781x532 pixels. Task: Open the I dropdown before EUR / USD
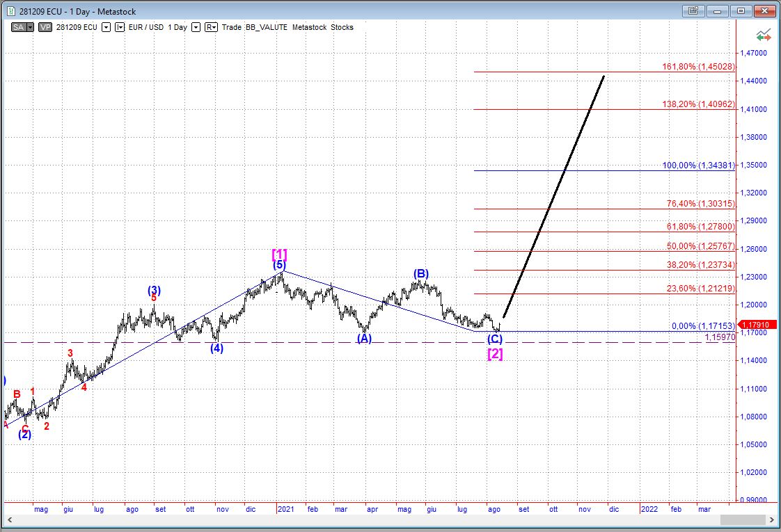120,27
